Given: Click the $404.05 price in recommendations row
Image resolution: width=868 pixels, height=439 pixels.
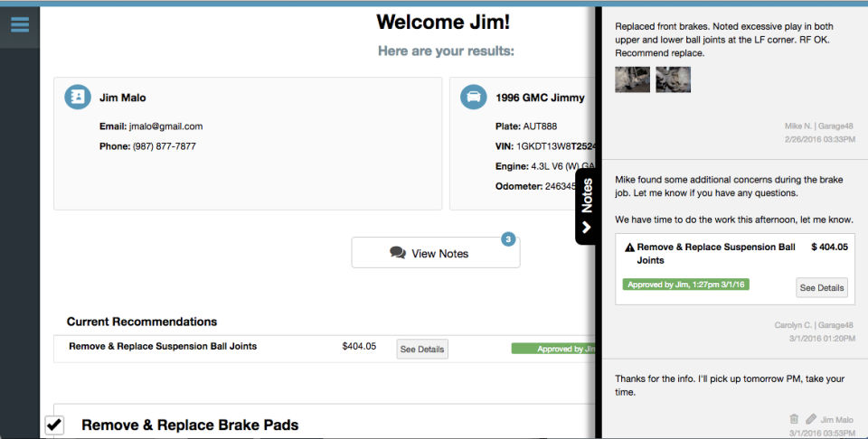Looking at the screenshot, I should click(x=359, y=346).
